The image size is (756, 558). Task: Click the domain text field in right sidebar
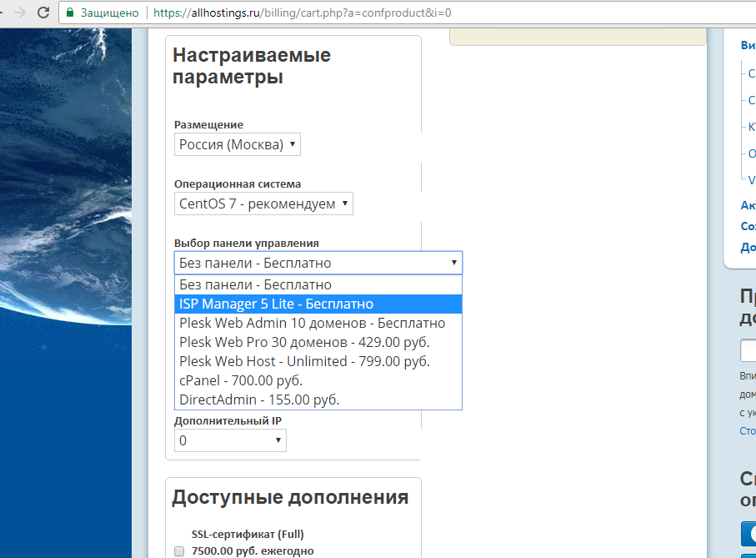[x=748, y=350]
